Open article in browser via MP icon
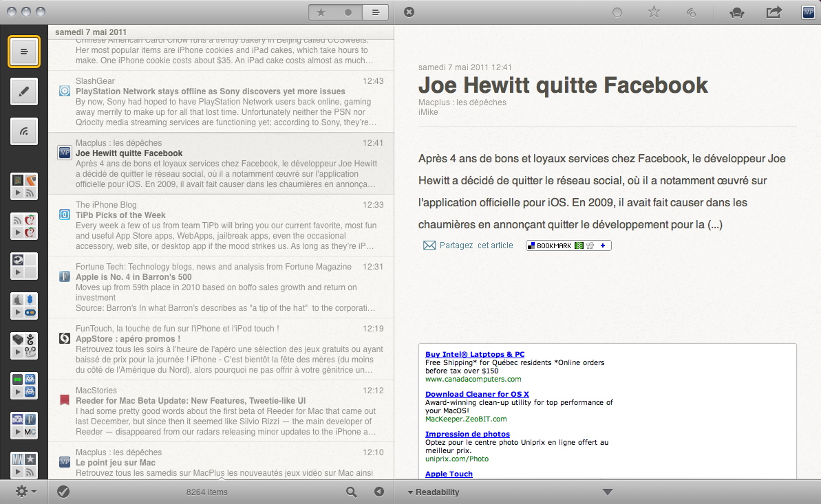821x504 pixels. tap(808, 12)
